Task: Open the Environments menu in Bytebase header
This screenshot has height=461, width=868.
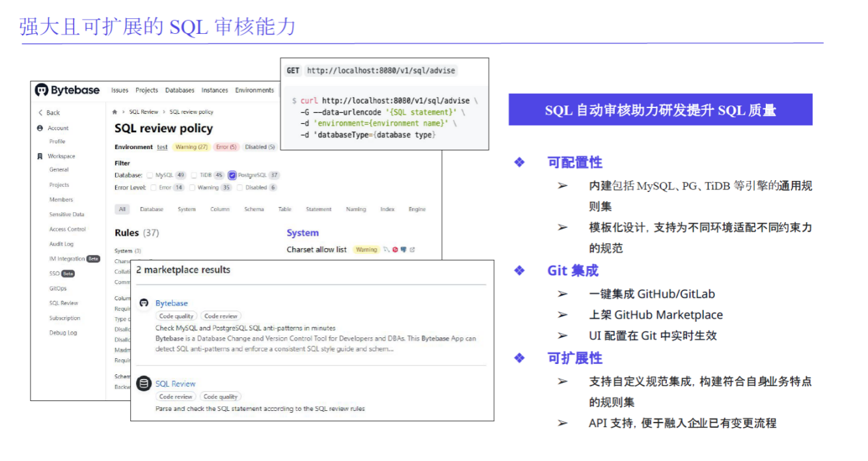Action: click(254, 91)
